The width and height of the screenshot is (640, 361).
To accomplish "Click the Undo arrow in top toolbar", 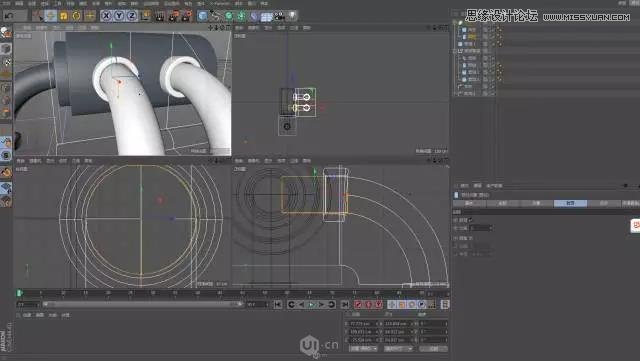I will click(x=9, y=16).
